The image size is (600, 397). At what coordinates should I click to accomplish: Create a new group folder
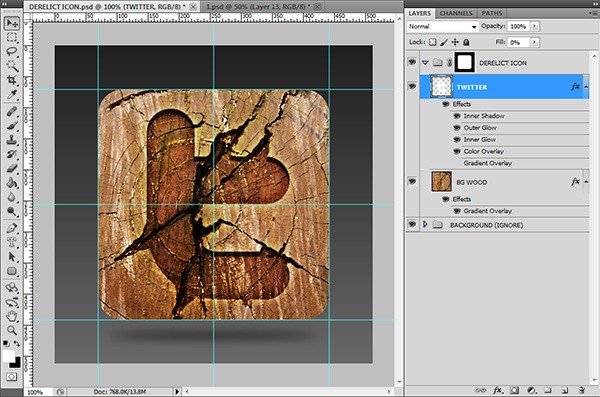click(548, 390)
